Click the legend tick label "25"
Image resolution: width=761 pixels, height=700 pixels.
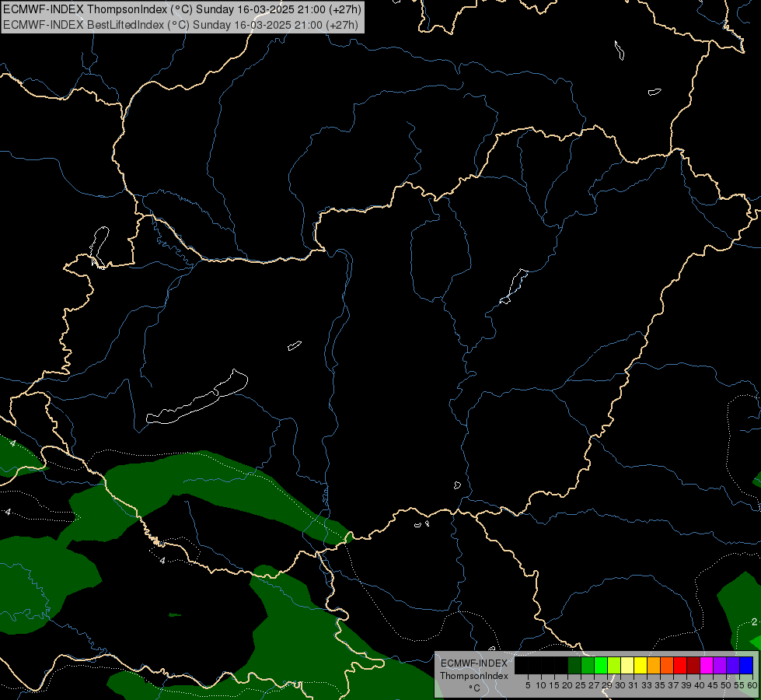(581, 685)
